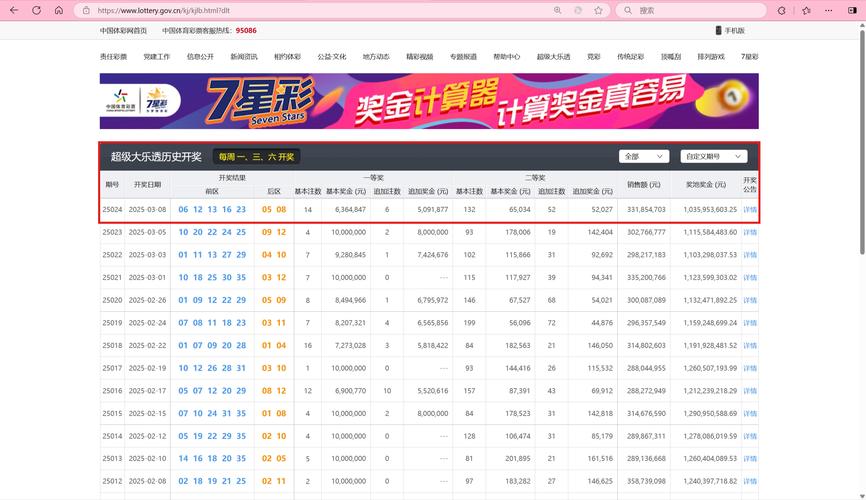
Task: Open the 全部 filter dropdown
Action: coord(644,156)
